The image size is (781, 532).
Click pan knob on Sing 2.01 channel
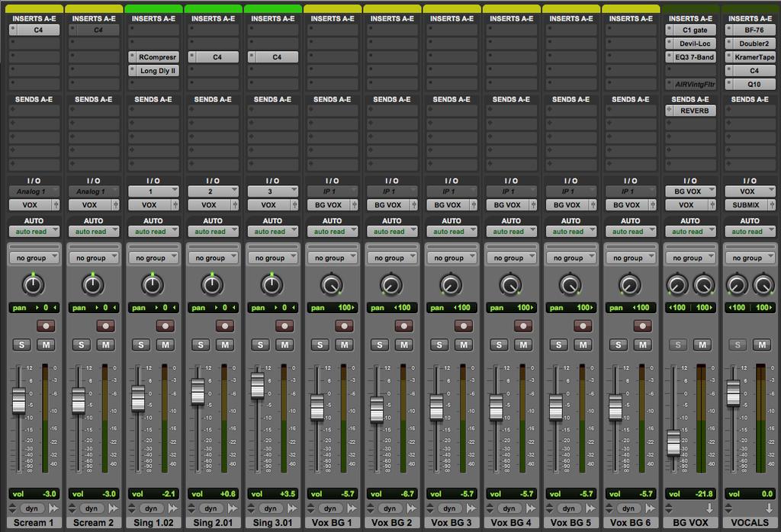[212, 284]
